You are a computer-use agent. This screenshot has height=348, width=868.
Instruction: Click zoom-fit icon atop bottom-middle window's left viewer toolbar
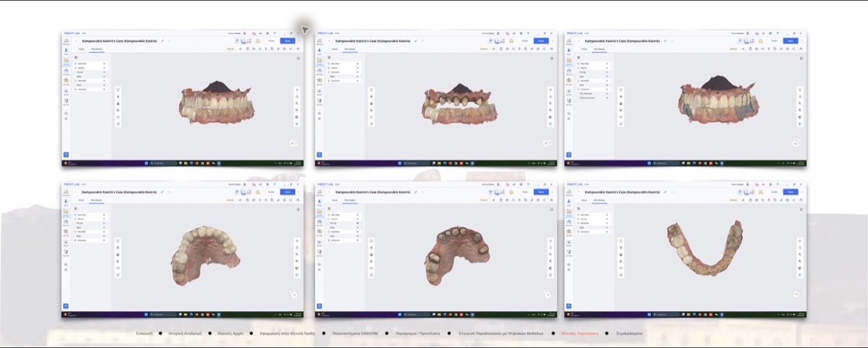[371, 241]
